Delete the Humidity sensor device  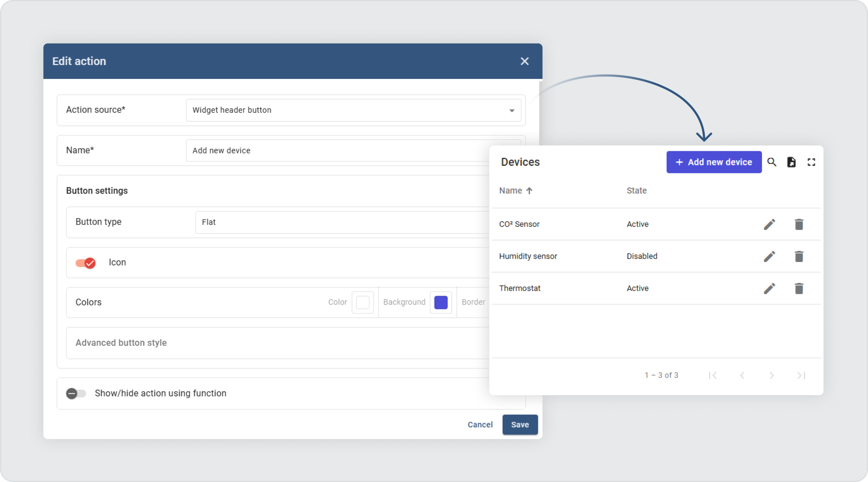tap(799, 256)
